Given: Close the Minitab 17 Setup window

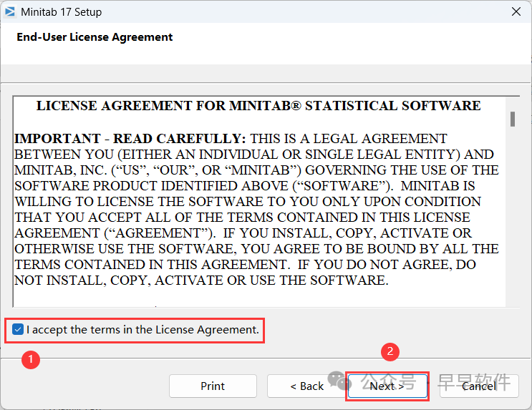Looking at the screenshot, I should (516, 11).
